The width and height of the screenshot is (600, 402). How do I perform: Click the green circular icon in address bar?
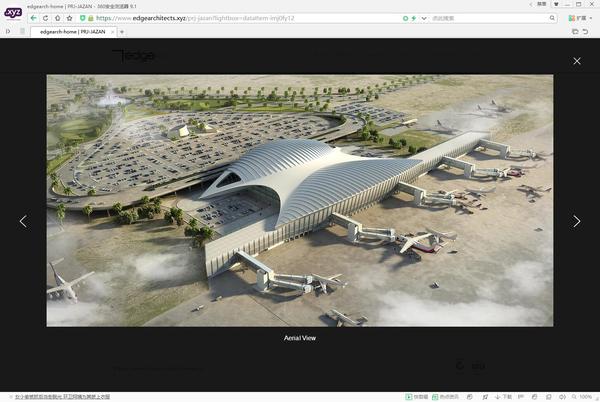[405, 18]
